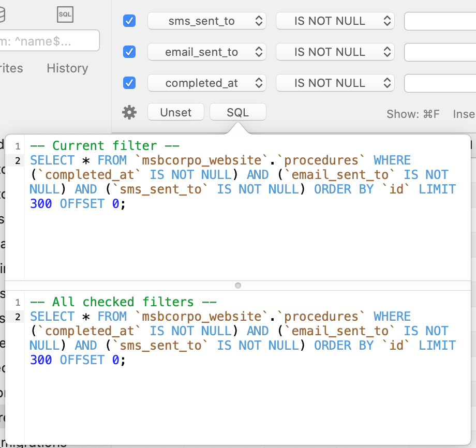Switch to the History tab
The image size is (476, 448).
[67, 68]
